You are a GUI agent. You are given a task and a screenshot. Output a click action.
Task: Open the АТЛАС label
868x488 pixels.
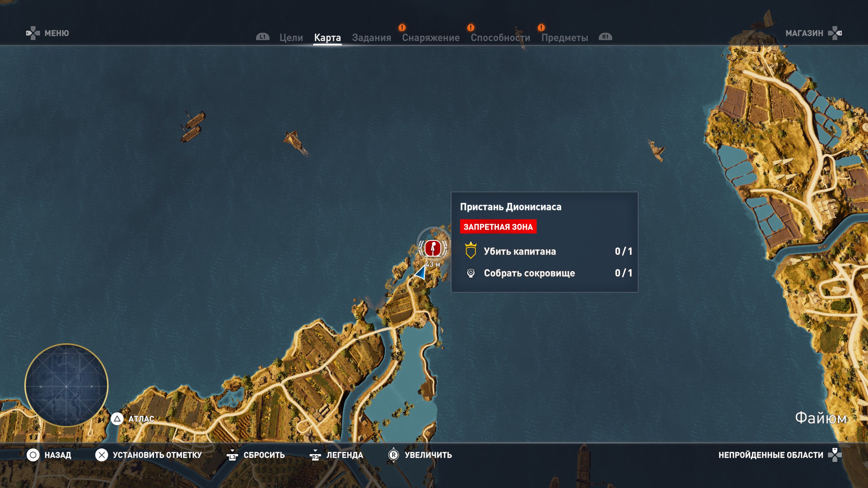141,419
